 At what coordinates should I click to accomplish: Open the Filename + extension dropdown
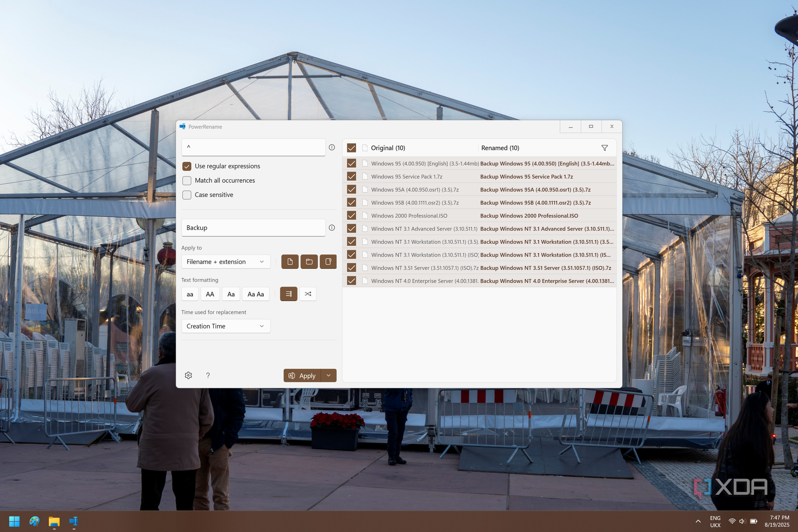[226, 262]
